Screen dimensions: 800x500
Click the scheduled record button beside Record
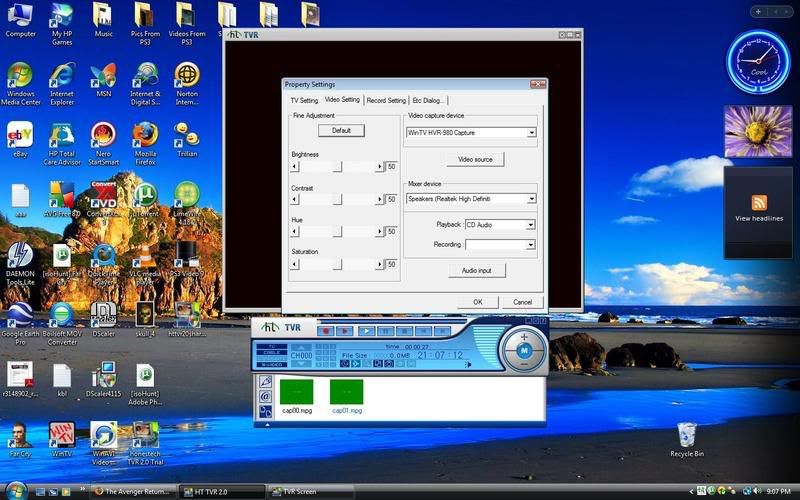tap(344, 331)
